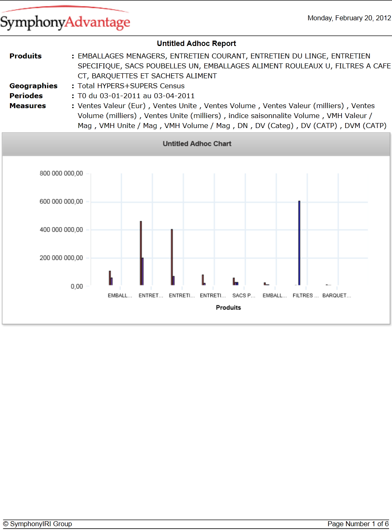Click the 200 000 000,00 axis value

pos(61,258)
